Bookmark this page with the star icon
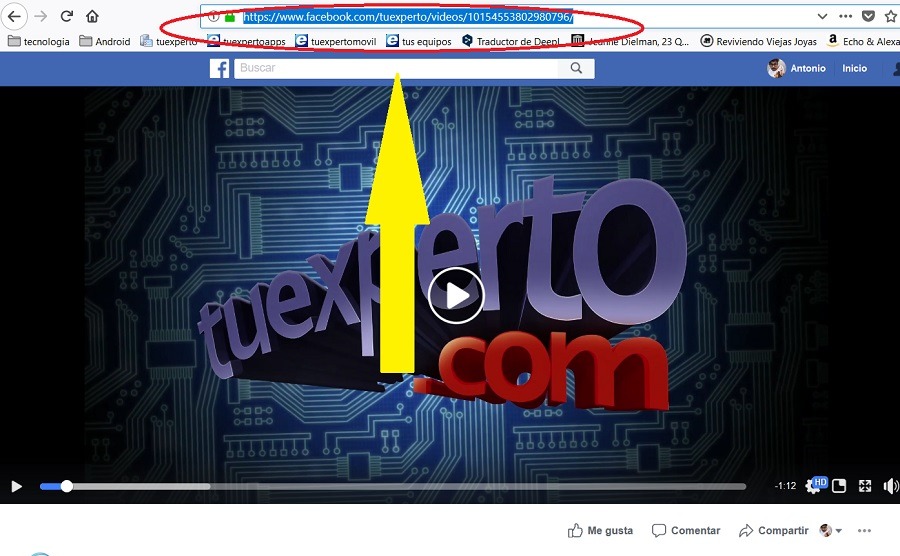This screenshot has height=556, width=900. tap(891, 17)
